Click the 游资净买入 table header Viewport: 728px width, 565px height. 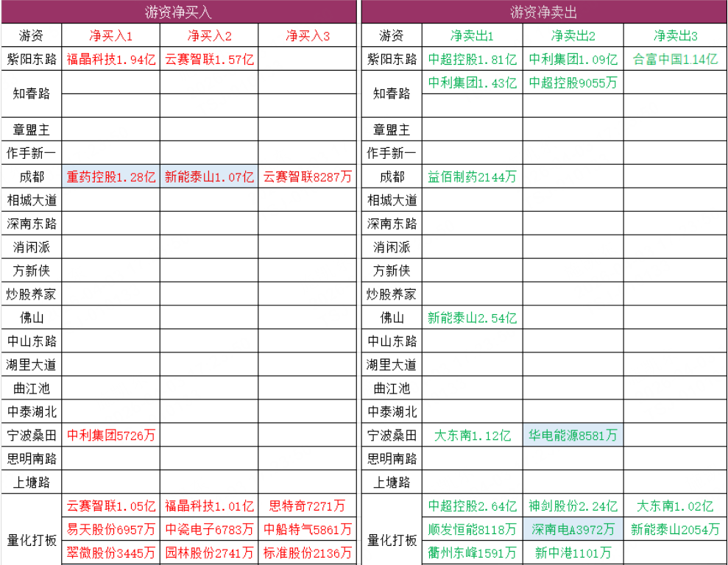click(179, 12)
